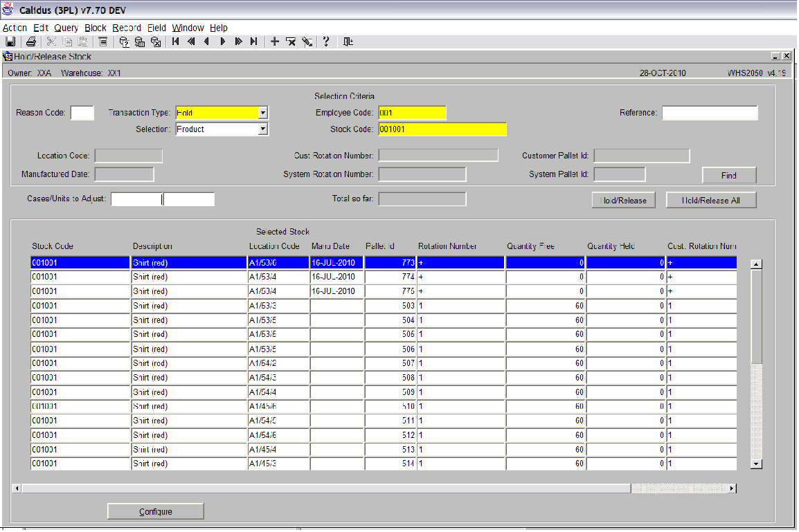This screenshot has height=532, width=799.
Task: Click location A1/45/4 cell
Action: (x=278, y=450)
